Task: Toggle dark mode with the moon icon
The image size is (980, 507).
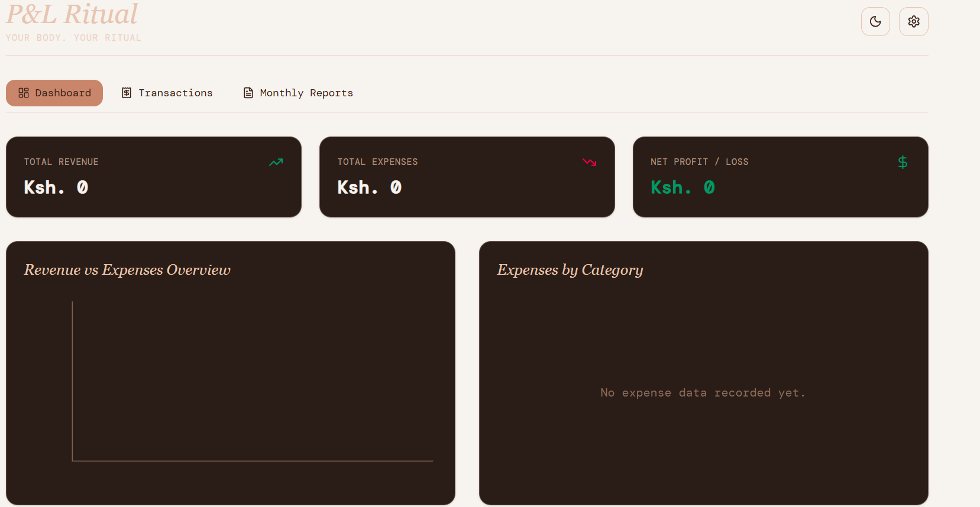Action: click(x=875, y=22)
